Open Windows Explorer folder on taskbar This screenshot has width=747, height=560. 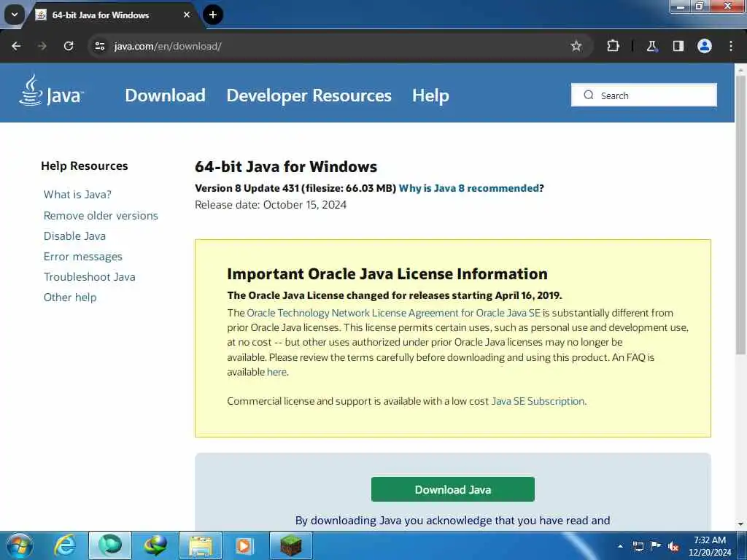201,545
